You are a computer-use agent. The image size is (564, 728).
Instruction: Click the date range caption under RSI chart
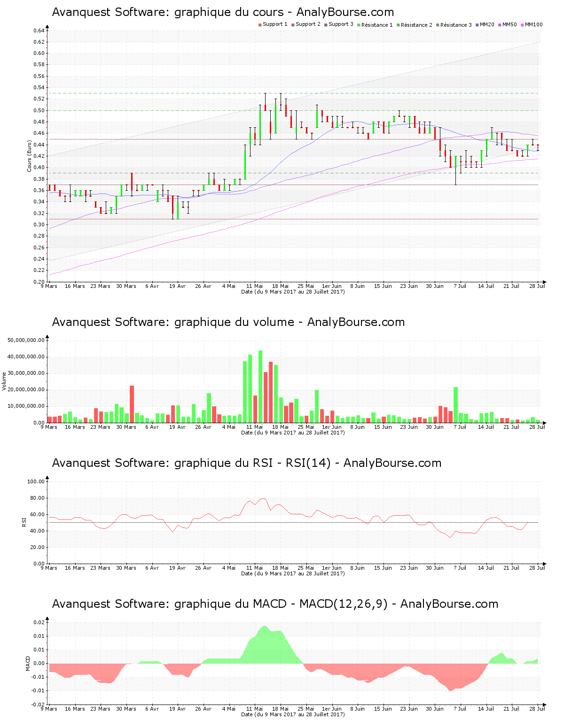click(293, 573)
